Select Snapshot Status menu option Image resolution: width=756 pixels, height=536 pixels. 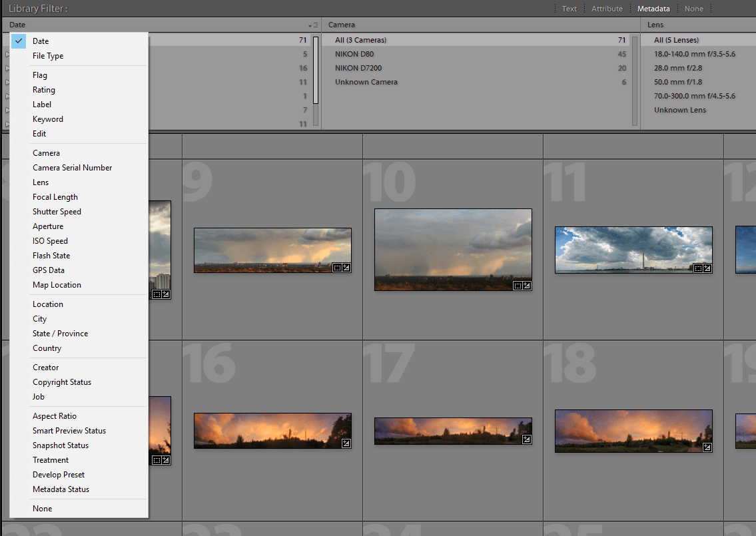click(x=79, y=445)
